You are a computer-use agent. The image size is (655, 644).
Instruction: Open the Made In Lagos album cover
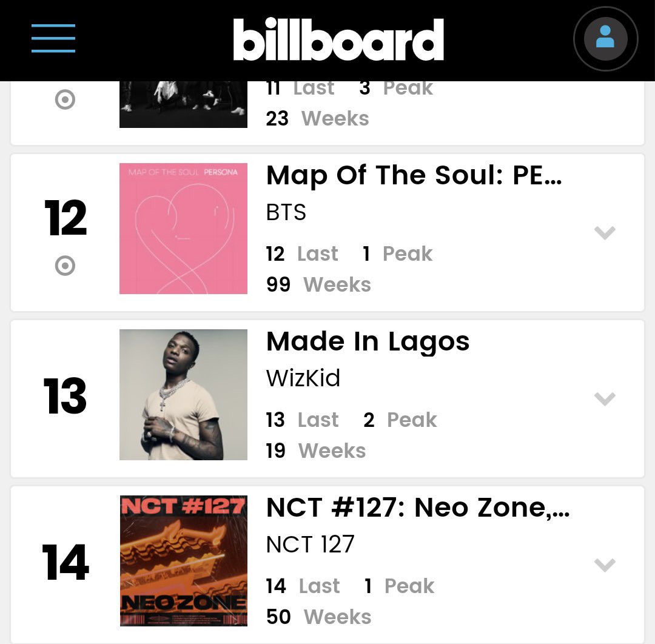point(183,395)
